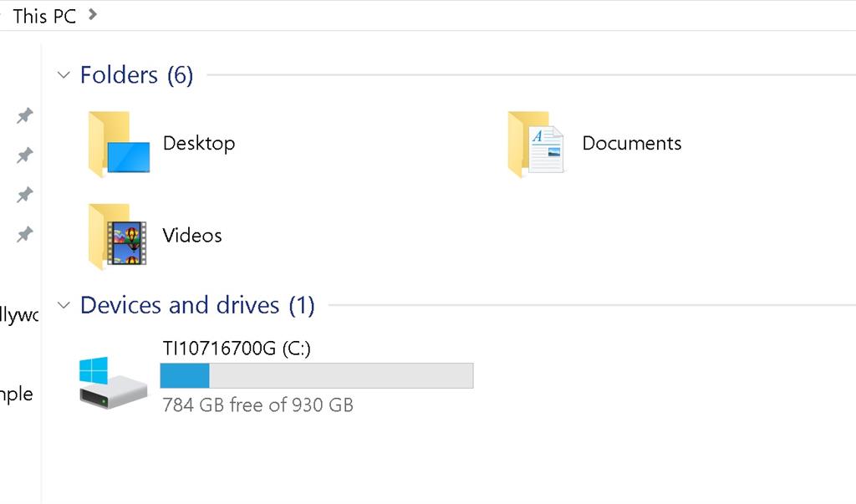Click the Videos folder icon

coord(118,237)
